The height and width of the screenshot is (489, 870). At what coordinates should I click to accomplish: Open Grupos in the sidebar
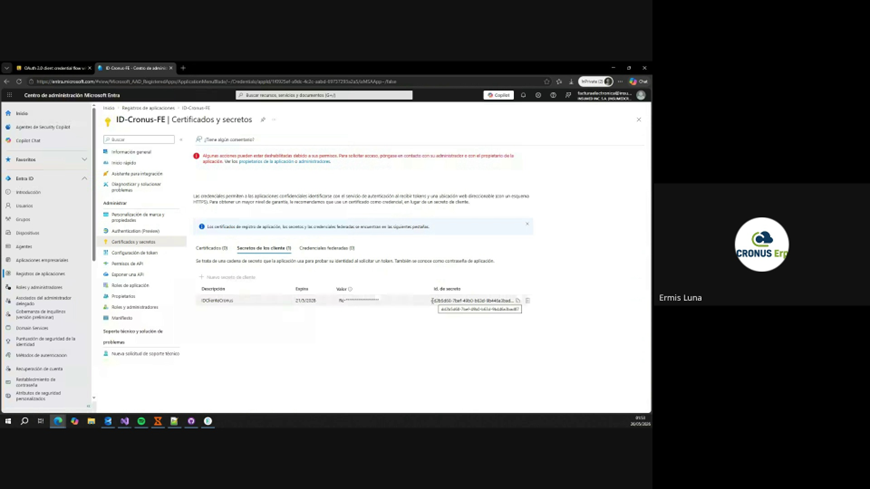pos(23,219)
